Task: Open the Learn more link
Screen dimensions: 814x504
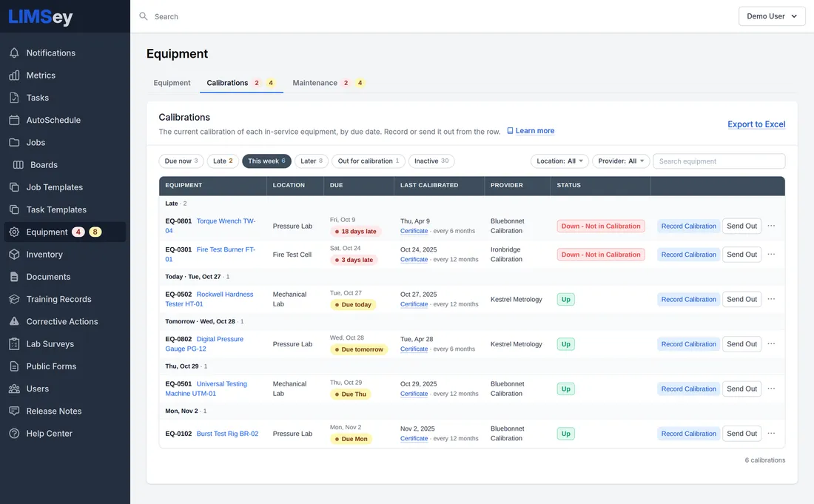Action: [x=531, y=131]
